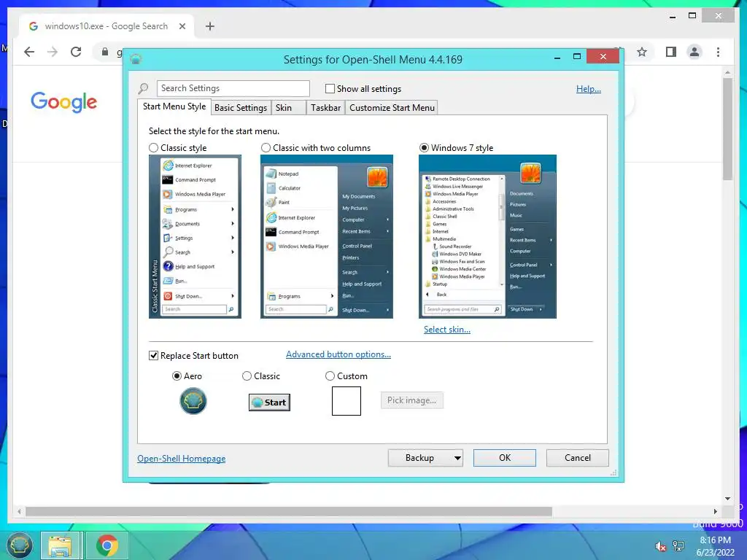Click the Search Settings input field
The width and height of the screenshot is (747, 560).
point(233,88)
